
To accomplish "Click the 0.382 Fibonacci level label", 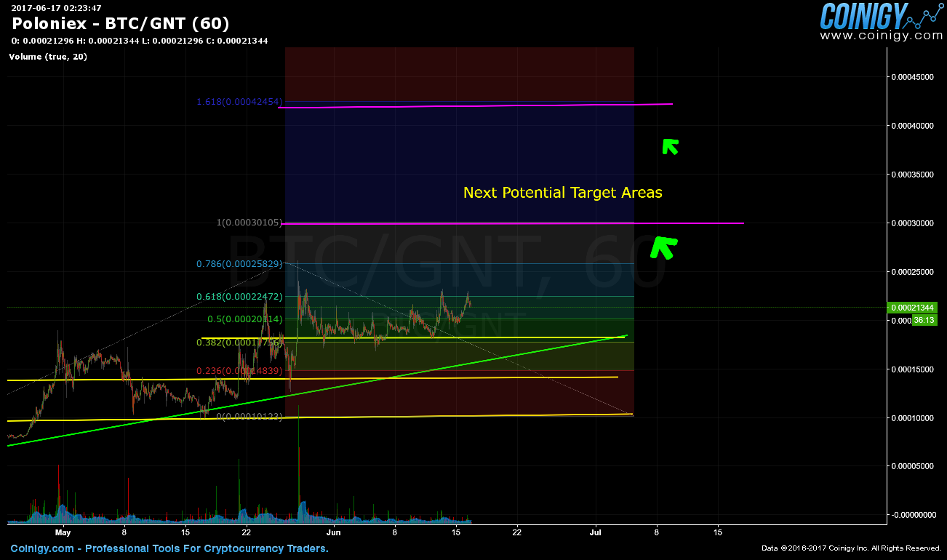I will coord(239,343).
